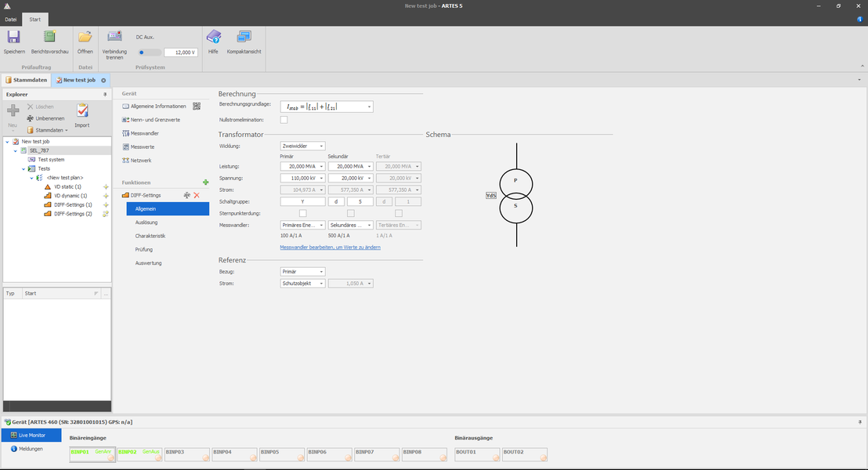This screenshot has height=470, width=868.
Task: Toggle binary output BOUT02
Action: pyautogui.click(x=525, y=454)
